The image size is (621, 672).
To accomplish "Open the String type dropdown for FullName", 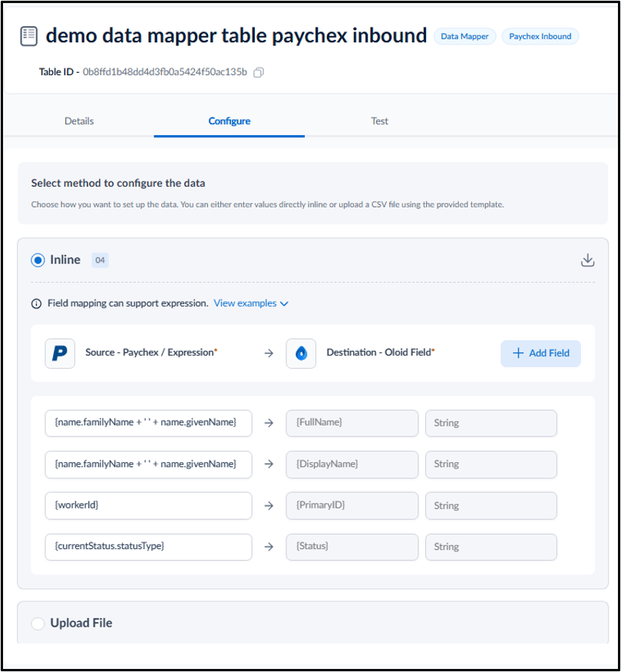I will (x=491, y=423).
